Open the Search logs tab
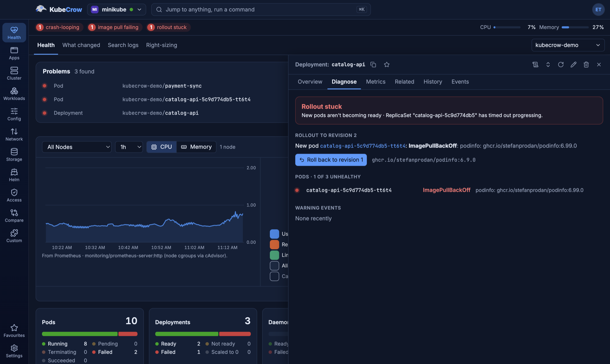This screenshot has width=610, height=364. (123, 45)
